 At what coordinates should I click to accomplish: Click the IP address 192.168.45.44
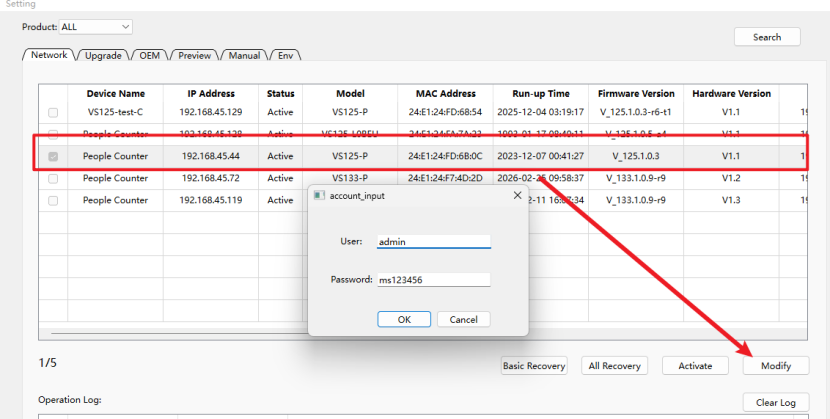[x=211, y=156]
